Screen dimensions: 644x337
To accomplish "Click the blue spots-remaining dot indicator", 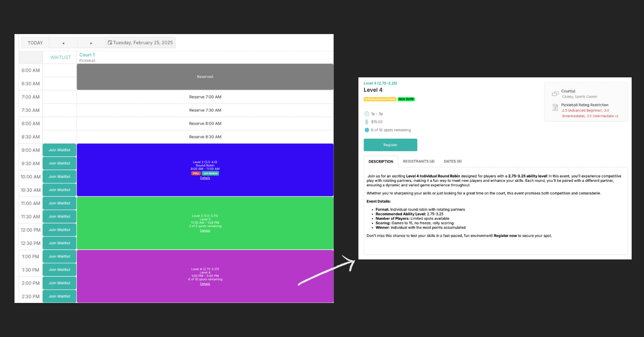I will click(367, 130).
